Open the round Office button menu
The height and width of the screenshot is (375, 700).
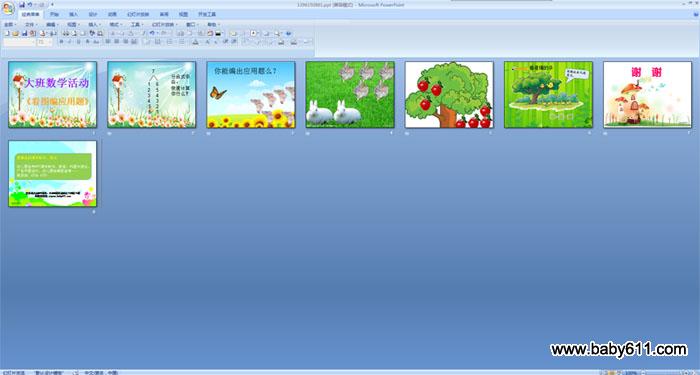8,8
